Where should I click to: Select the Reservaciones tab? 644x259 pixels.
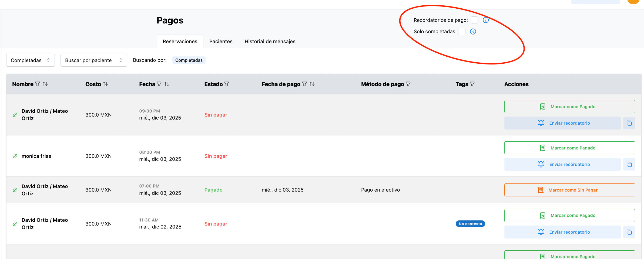(180, 42)
